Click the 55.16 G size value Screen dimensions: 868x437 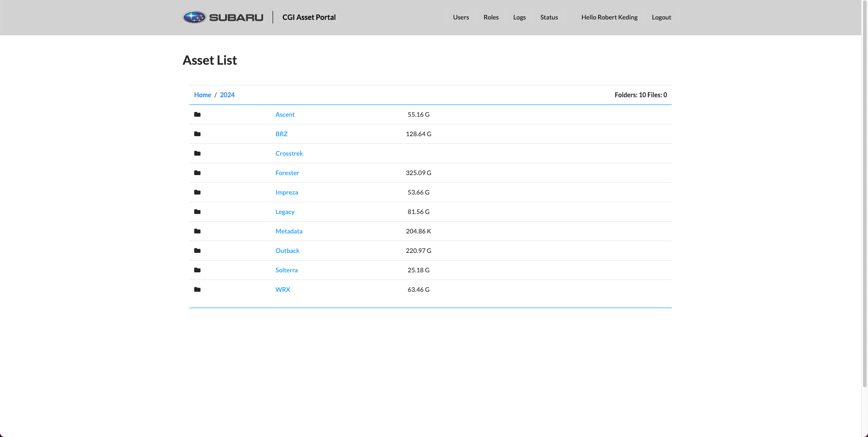point(419,114)
